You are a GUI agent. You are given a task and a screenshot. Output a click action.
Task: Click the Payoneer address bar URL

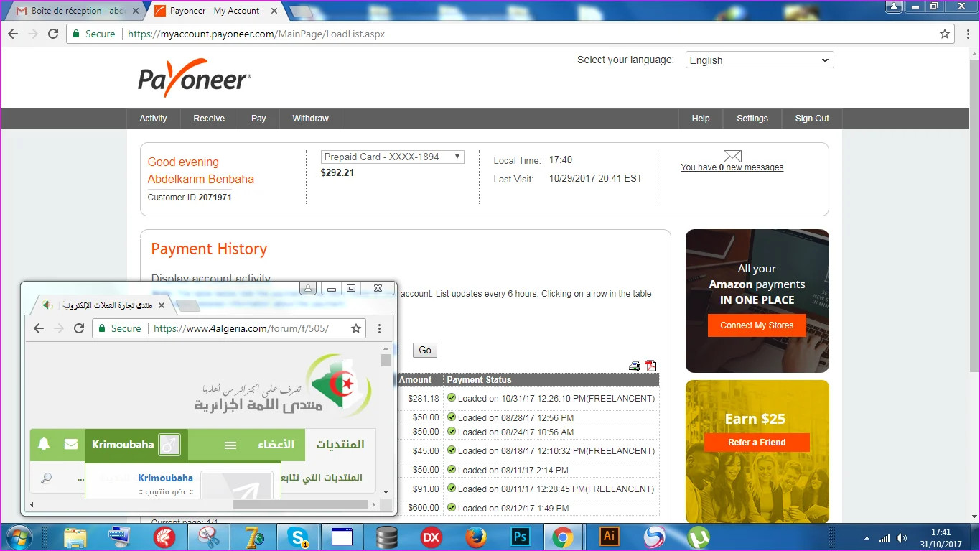pos(256,34)
